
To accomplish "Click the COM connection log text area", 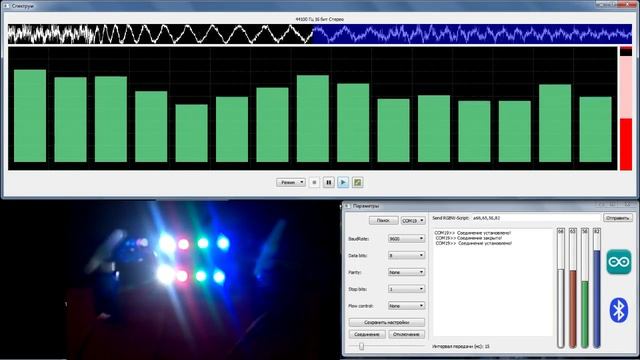I will pyautogui.click(x=493, y=282).
